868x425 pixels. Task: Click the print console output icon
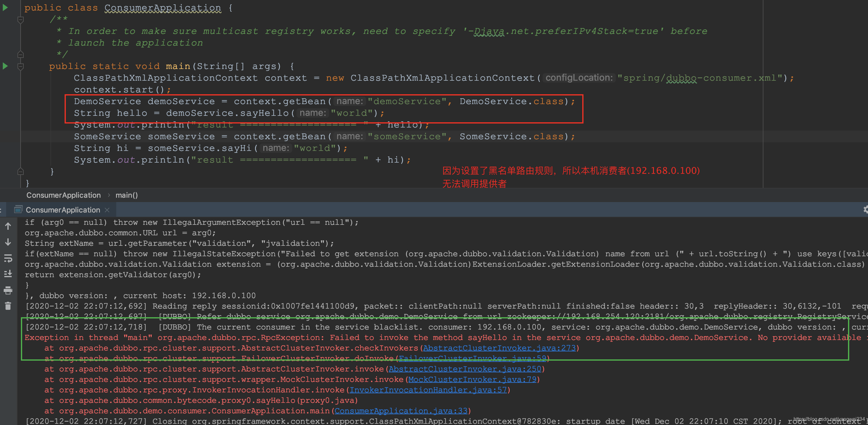(8, 290)
